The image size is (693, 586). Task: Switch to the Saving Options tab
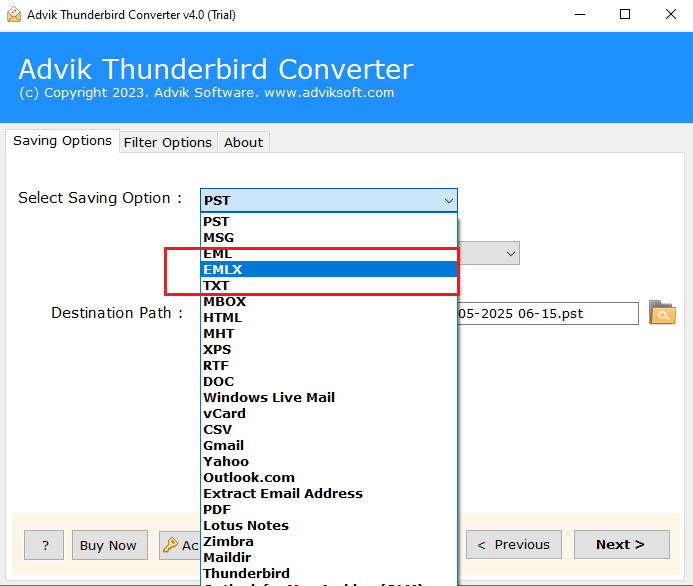click(x=62, y=141)
